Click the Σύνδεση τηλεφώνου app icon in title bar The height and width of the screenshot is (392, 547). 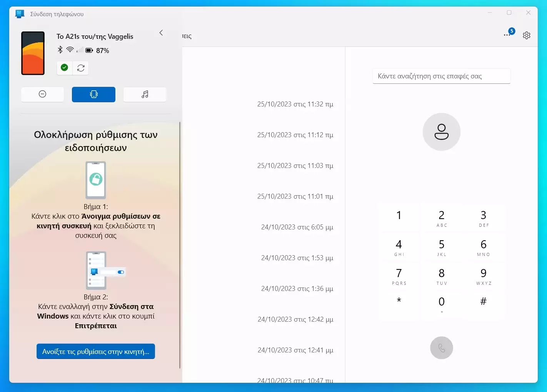[x=20, y=14]
